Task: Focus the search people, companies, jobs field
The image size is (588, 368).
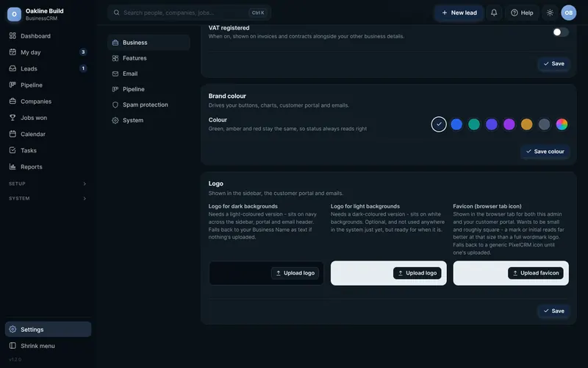Action: point(190,13)
